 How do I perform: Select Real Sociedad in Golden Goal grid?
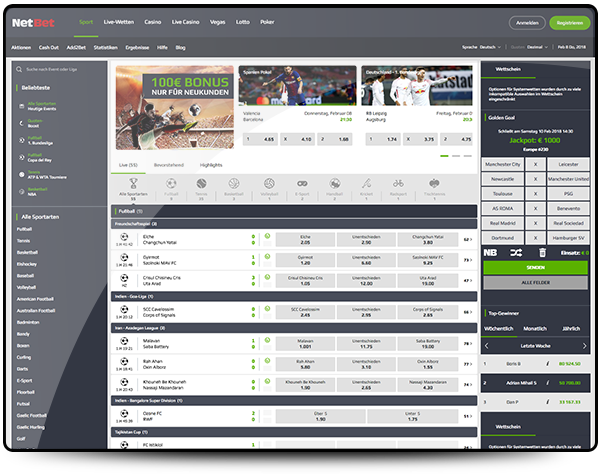click(x=568, y=223)
